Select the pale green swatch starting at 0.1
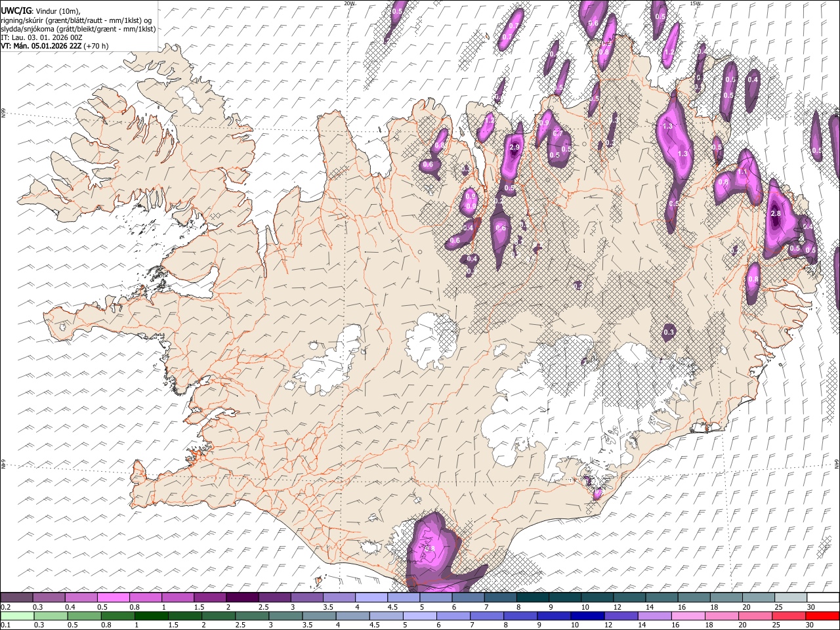 point(17,616)
